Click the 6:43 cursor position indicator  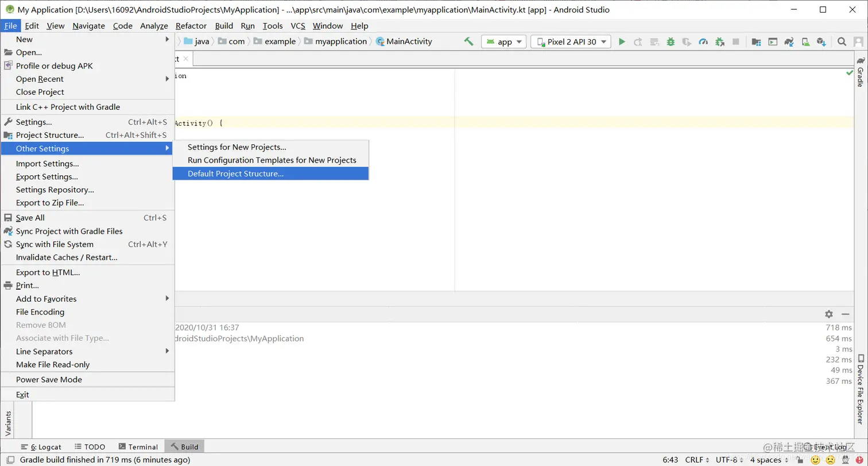[x=671, y=460]
